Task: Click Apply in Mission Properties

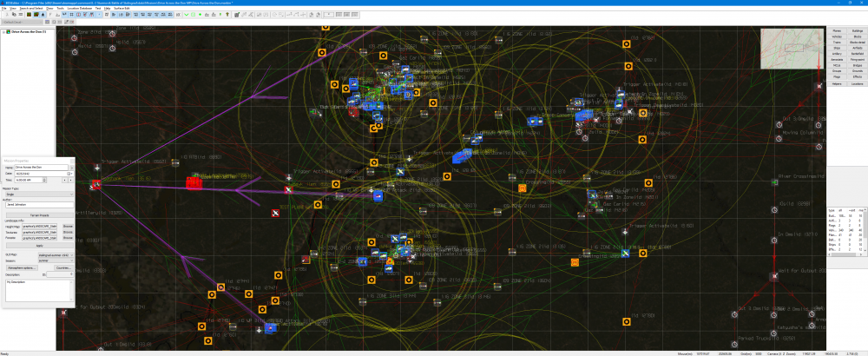Action: pyautogui.click(x=39, y=245)
